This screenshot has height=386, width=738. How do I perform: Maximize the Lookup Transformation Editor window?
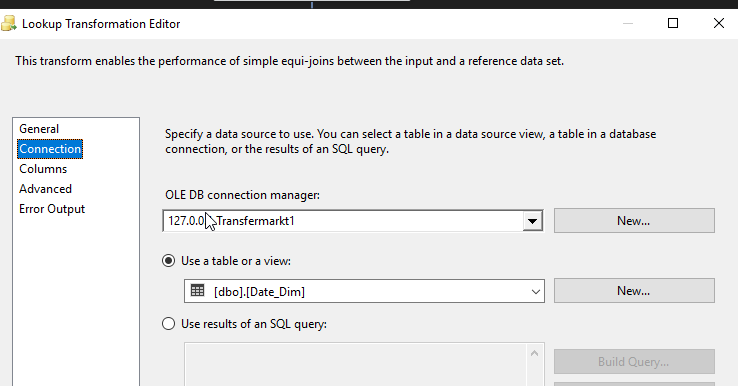673,23
